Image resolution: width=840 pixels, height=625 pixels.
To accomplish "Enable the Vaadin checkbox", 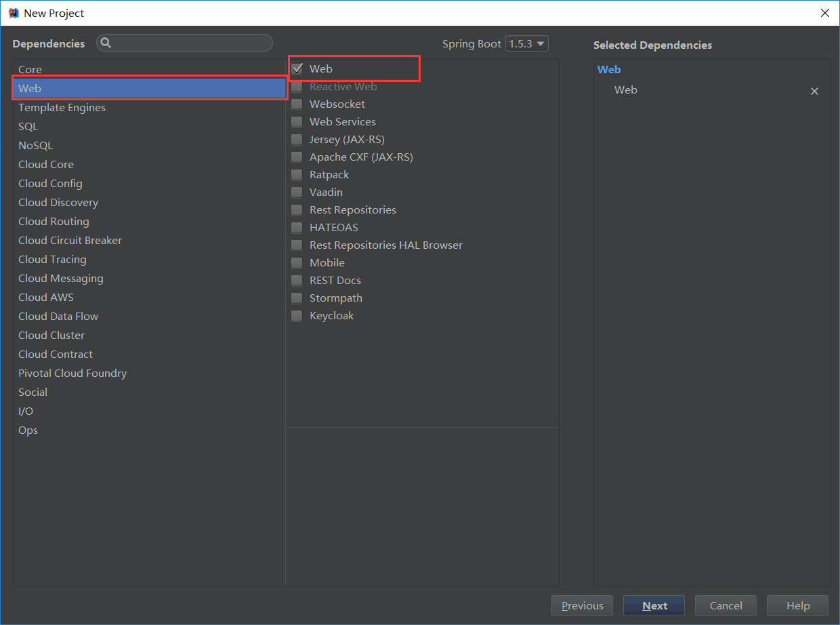I will click(297, 192).
